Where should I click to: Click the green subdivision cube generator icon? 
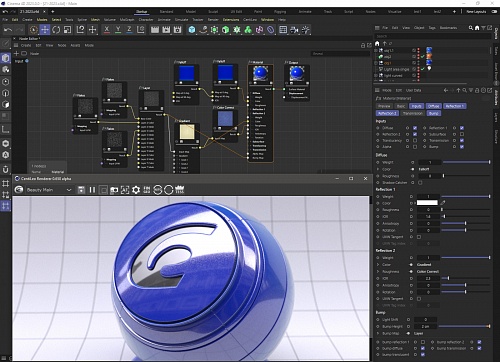(x=226, y=30)
